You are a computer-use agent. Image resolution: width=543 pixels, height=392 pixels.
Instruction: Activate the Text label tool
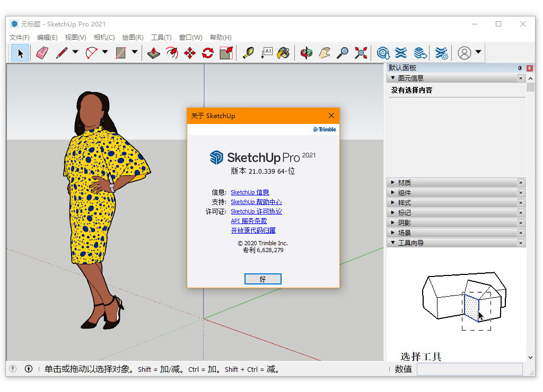coord(266,53)
